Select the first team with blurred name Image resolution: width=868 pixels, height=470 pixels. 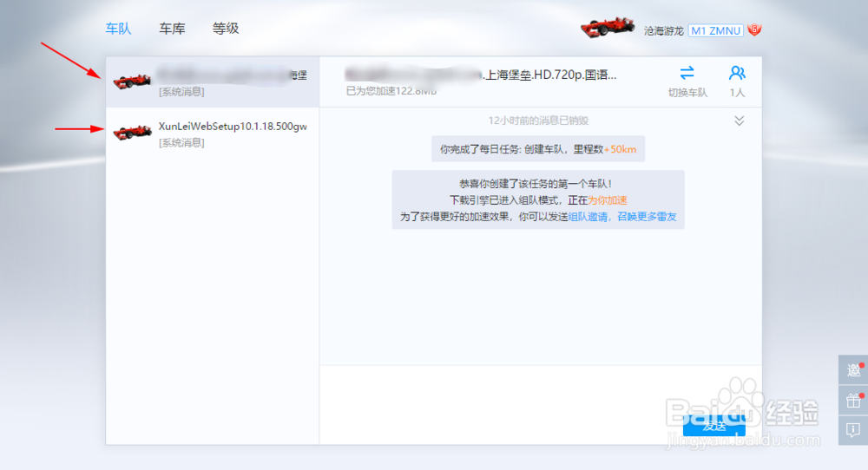[213, 82]
